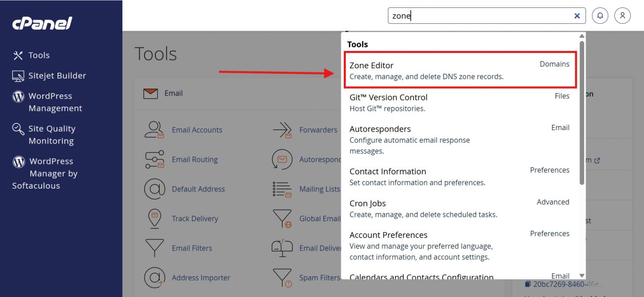Open Email Accounts icon
The width and height of the screenshot is (644, 297).
coord(154,130)
